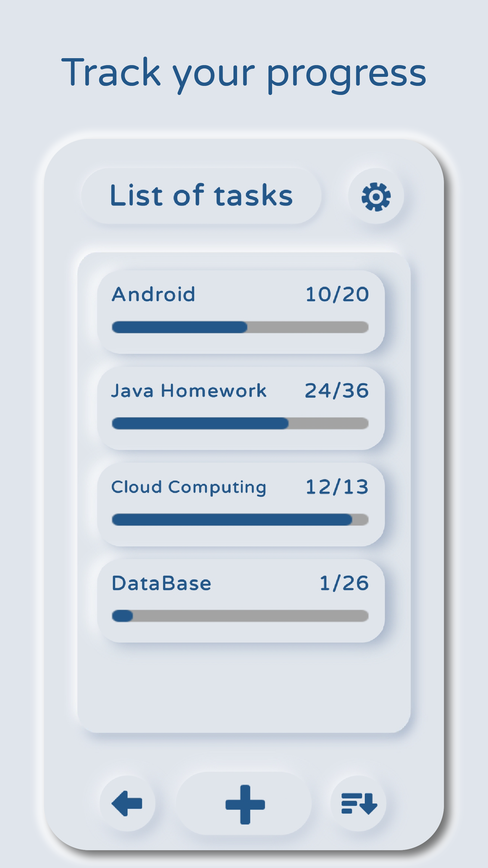Select the Java Homework task label
Image resolution: width=488 pixels, height=868 pixels.
189,391
